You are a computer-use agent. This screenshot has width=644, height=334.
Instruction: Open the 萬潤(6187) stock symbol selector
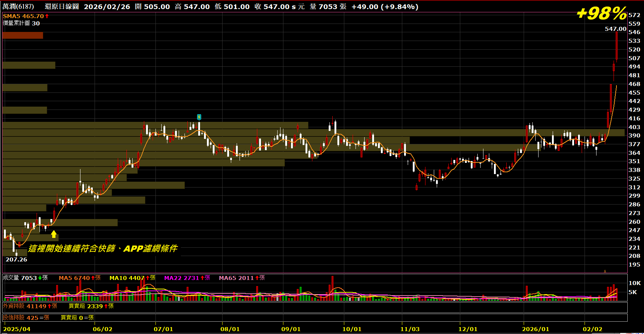click(18, 7)
